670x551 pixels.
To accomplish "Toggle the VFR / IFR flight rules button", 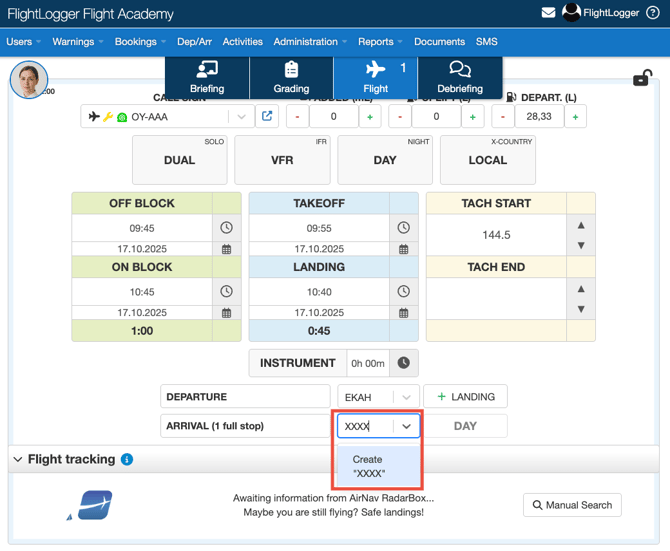I will 282,160.
